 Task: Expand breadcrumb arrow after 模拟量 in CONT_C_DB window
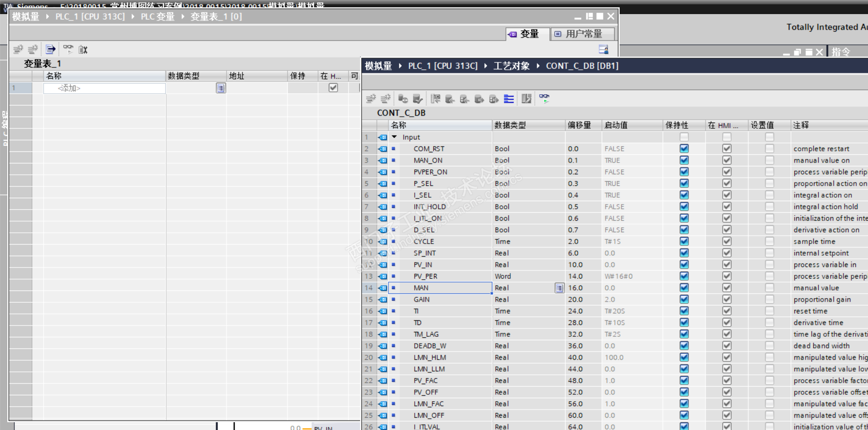pos(400,66)
